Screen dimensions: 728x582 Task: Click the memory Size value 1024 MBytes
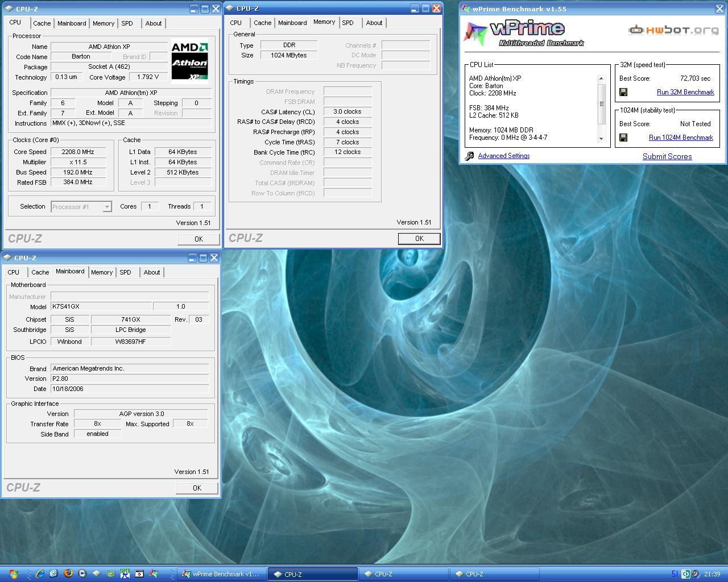(289, 55)
